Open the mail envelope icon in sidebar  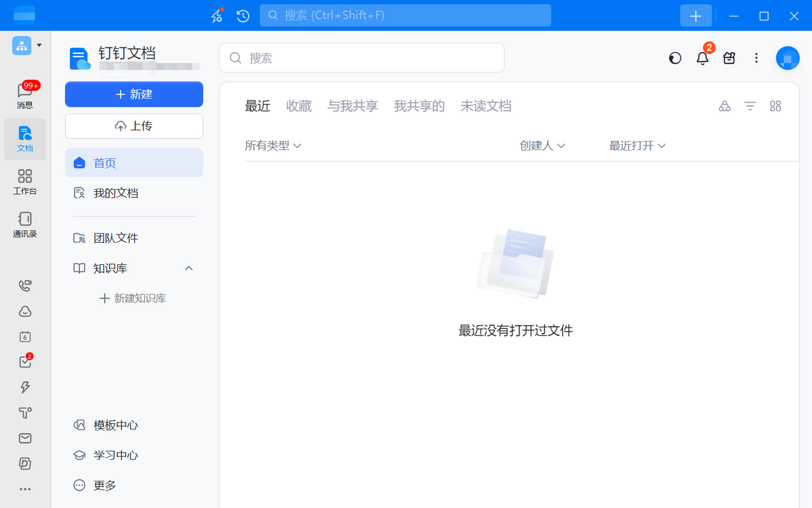pos(25,438)
